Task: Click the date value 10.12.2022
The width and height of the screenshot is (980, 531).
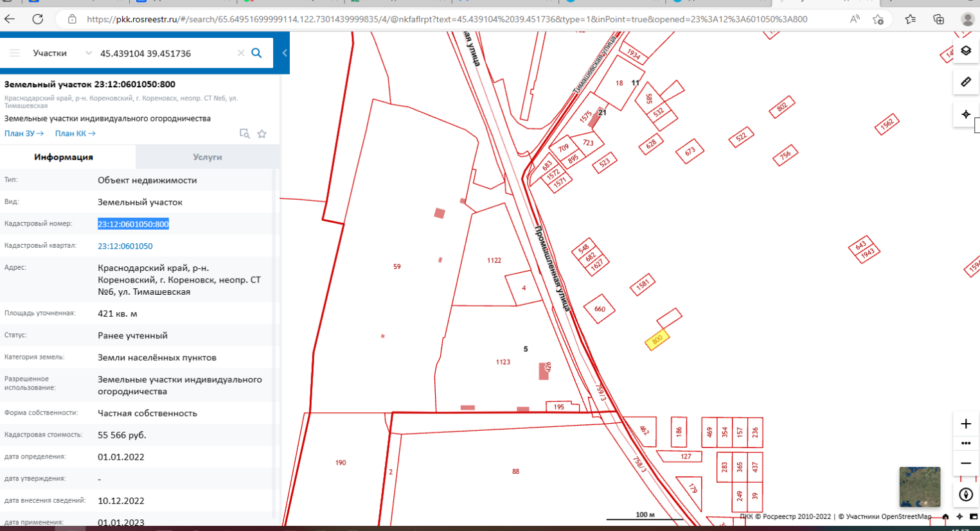Action: tap(121, 500)
